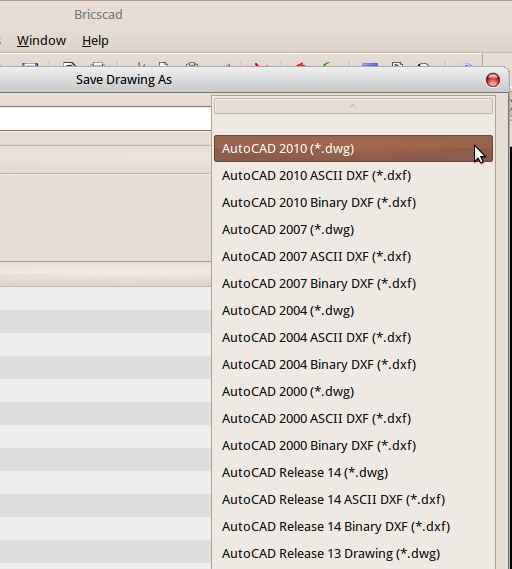512x569 pixels.
Task: Choose AutoCAD Release 14 ASCII DXF
Action: point(353,499)
